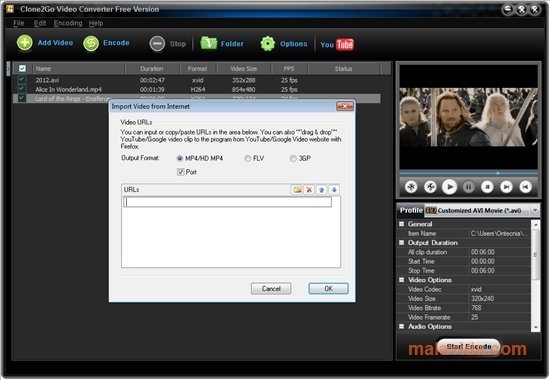Click the YouTube logo in toolbar
Viewport: 550px width, 380px height.
point(337,45)
